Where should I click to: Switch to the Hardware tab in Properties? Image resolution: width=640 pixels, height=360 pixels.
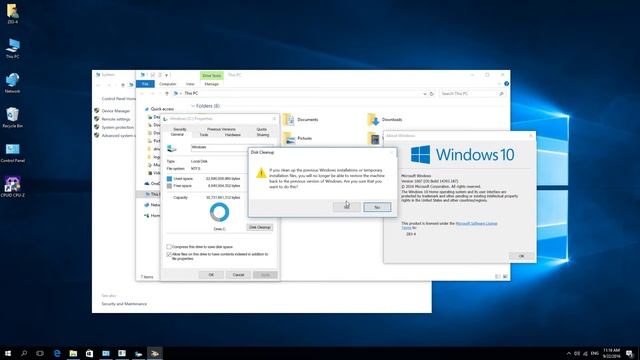pos(233,135)
